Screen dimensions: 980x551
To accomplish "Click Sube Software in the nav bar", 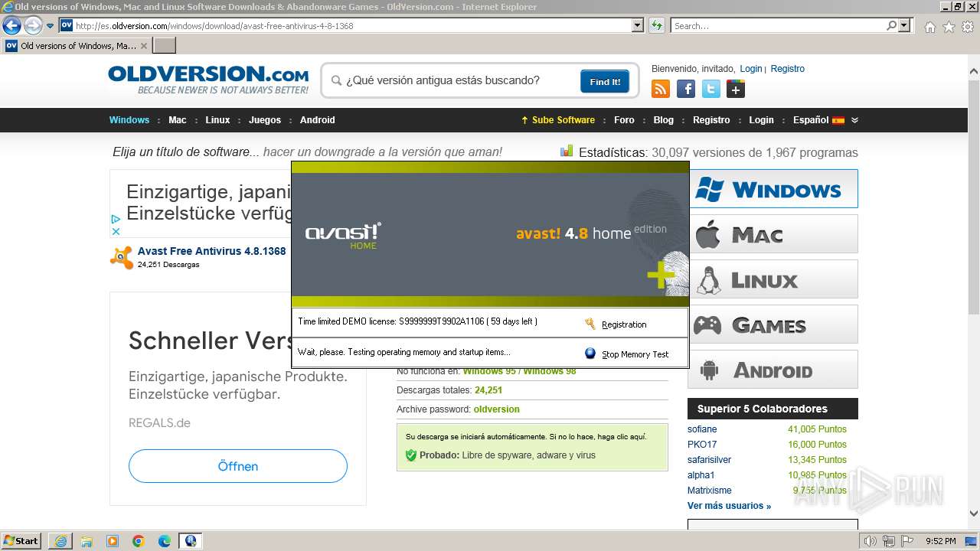I will [x=558, y=120].
